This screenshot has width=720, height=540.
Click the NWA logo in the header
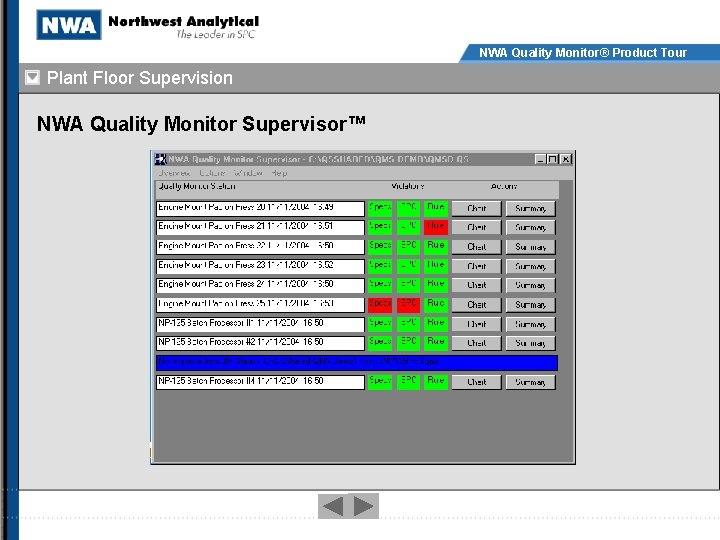point(69,25)
